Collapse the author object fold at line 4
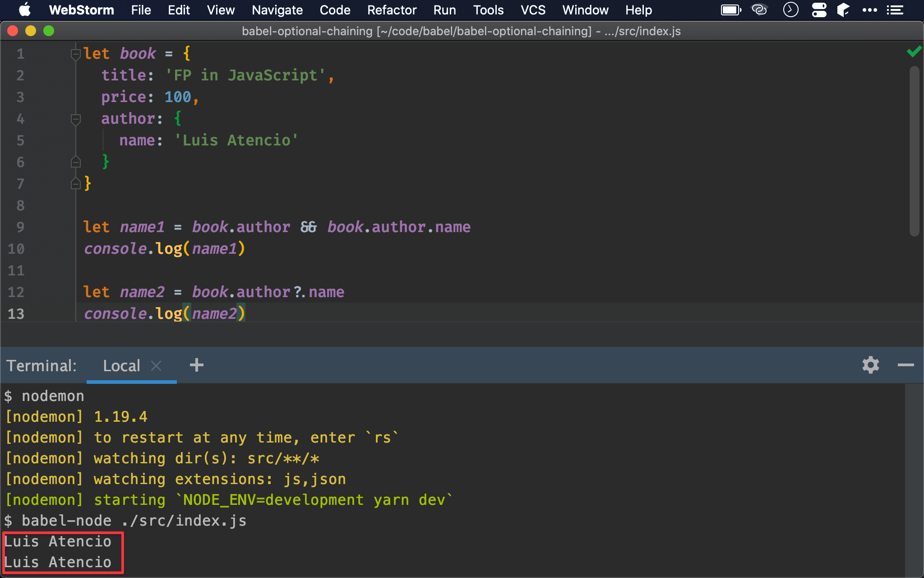Screen dimensions: 924x578 (x=76, y=119)
